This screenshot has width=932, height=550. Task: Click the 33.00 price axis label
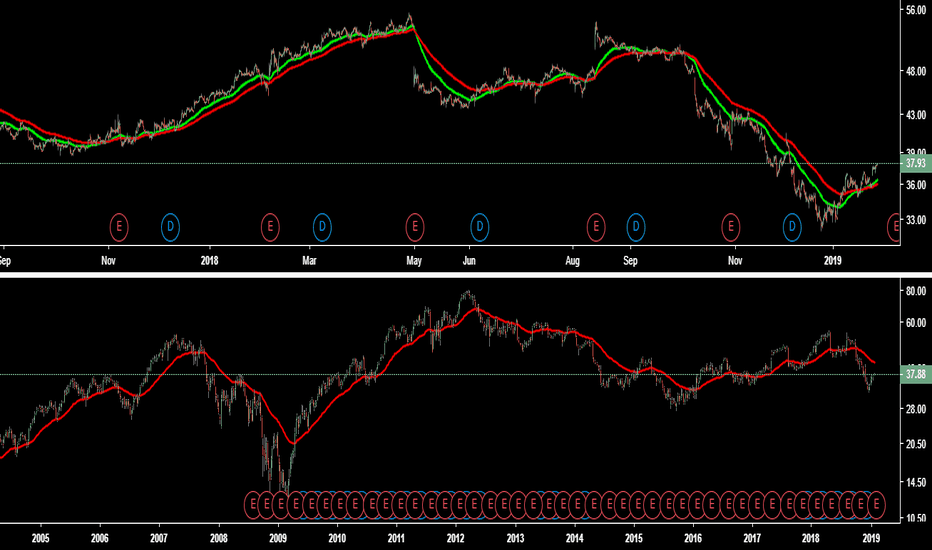coord(916,220)
